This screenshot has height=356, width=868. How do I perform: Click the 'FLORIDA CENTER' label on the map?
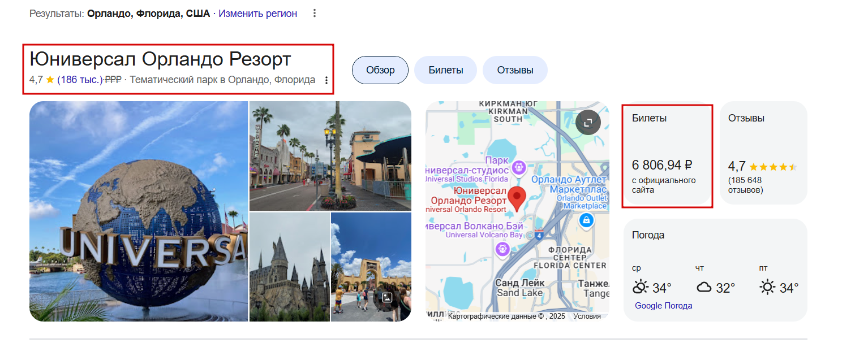(569, 265)
